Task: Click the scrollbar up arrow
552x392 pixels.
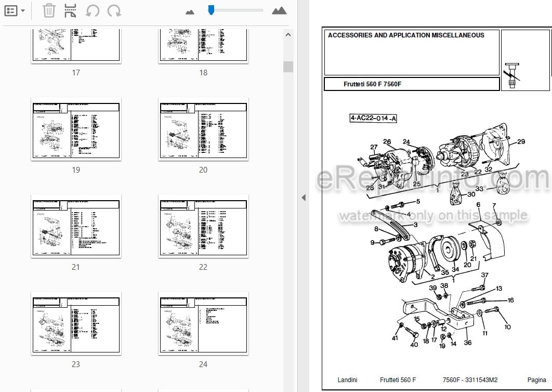Action: [x=288, y=34]
